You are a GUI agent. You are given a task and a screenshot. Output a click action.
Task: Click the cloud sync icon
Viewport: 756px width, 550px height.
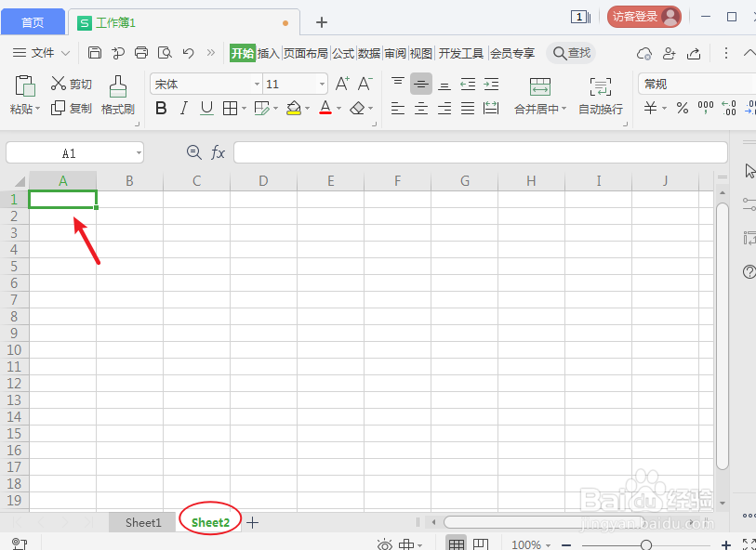(644, 53)
